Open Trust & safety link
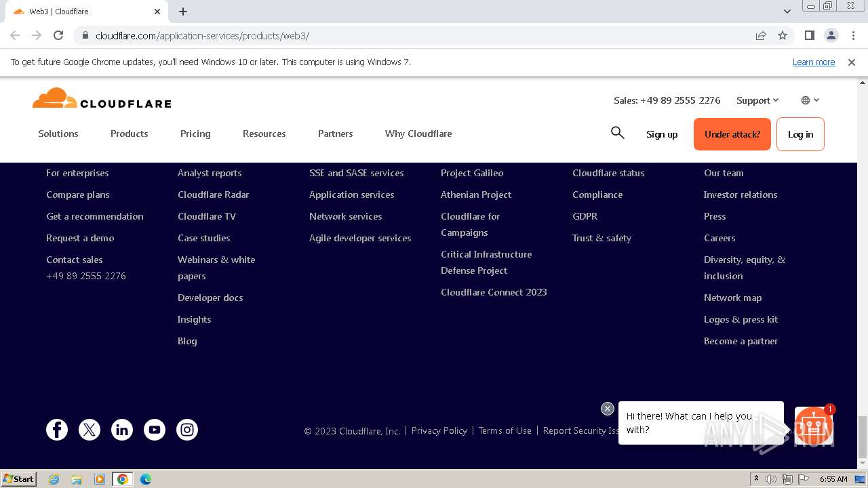The height and width of the screenshot is (488, 868). pyautogui.click(x=601, y=238)
